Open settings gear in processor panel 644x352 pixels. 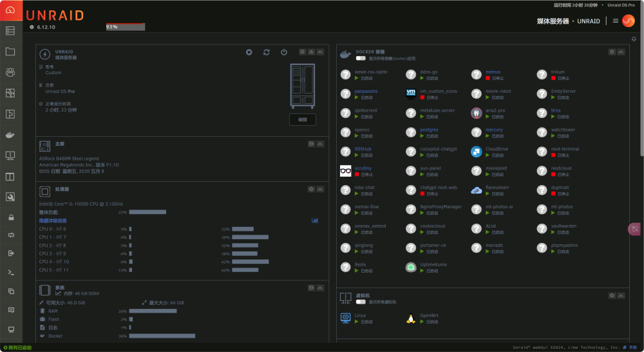pyautogui.click(x=311, y=189)
